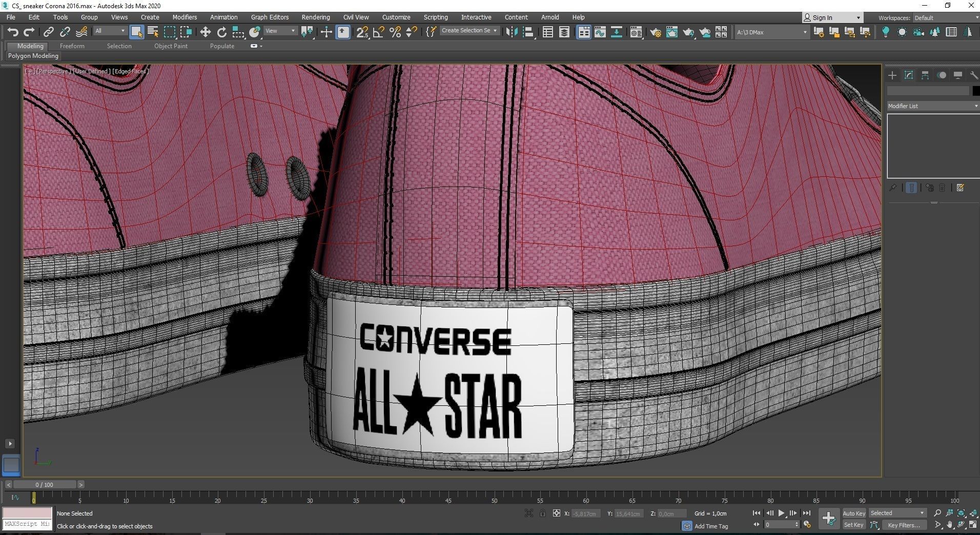The height and width of the screenshot is (535, 980).
Task: Open the Layer Explorer
Action: tap(564, 32)
